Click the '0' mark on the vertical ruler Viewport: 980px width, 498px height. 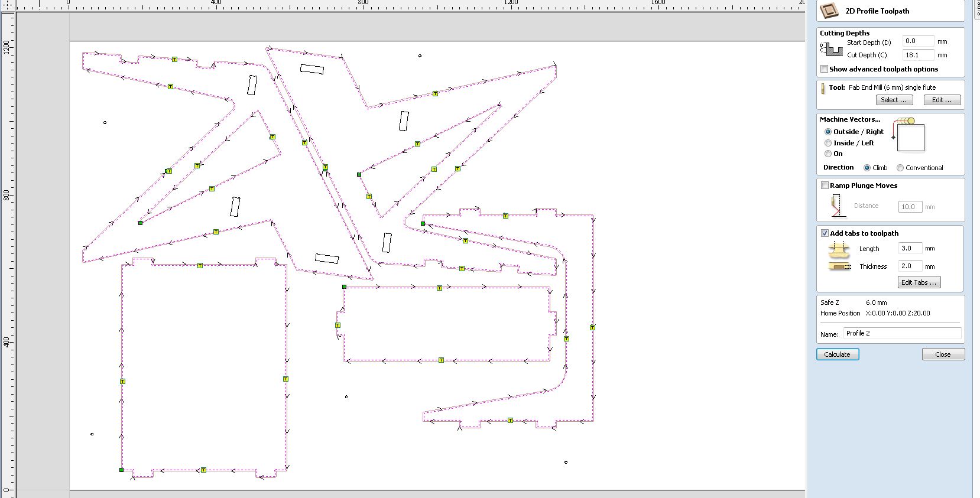(x=7, y=489)
